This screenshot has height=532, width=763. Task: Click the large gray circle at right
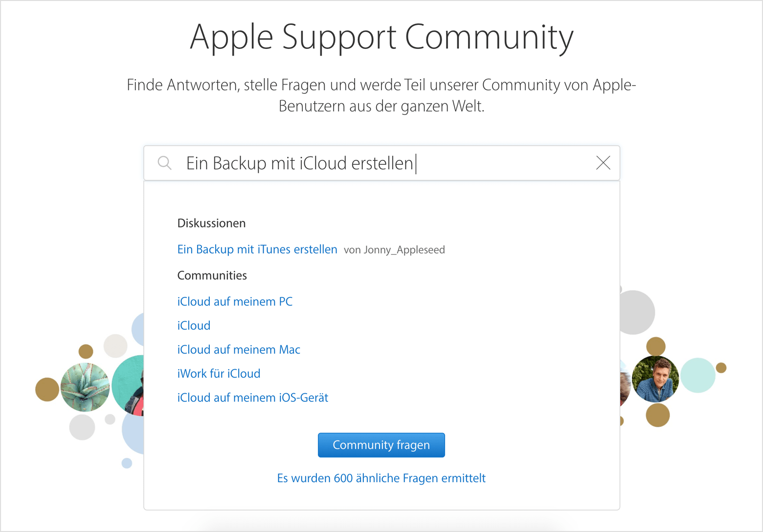635,312
